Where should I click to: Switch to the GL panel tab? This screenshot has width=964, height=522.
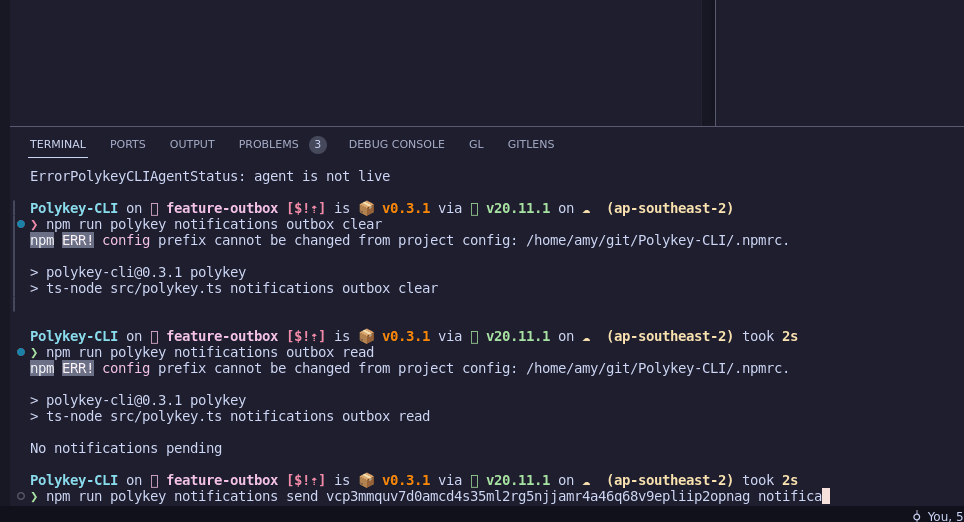[x=476, y=144]
